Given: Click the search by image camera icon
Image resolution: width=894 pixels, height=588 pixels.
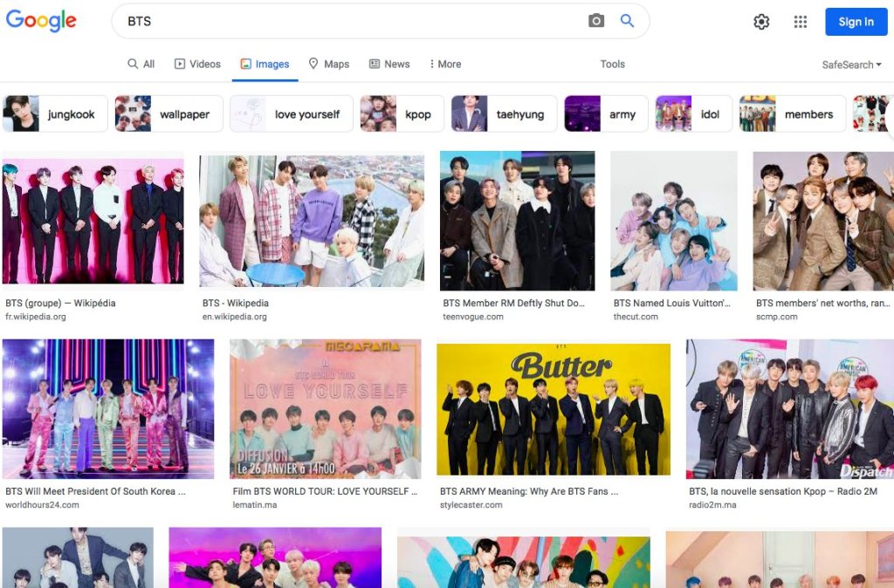Looking at the screenshot, I should click(x=596, y=21).
